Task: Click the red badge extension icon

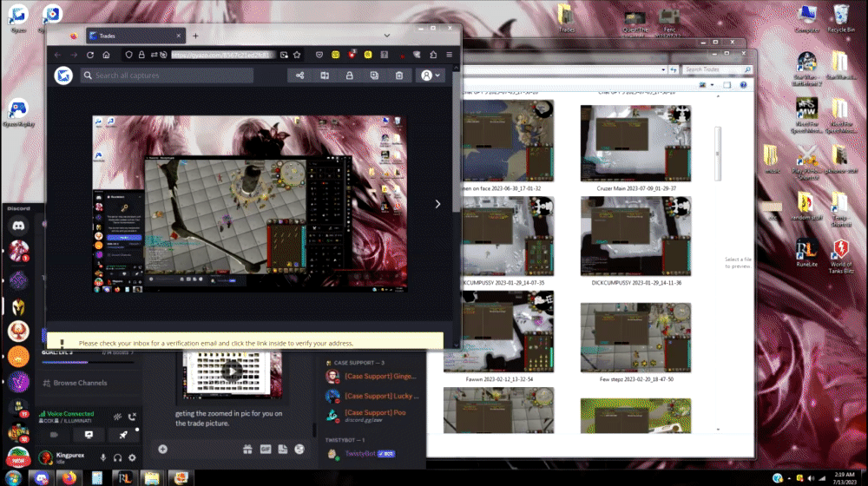Action: pyautogui.click(x=352, y=55)
